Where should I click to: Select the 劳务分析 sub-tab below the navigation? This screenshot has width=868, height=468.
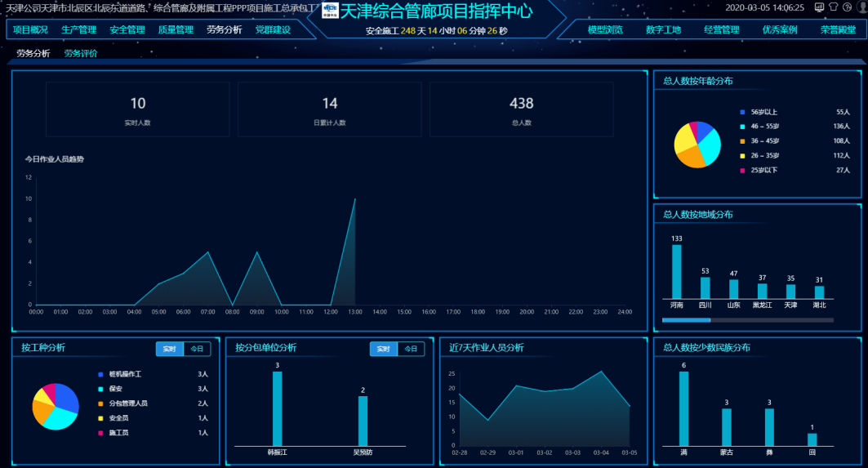point(33,54)
